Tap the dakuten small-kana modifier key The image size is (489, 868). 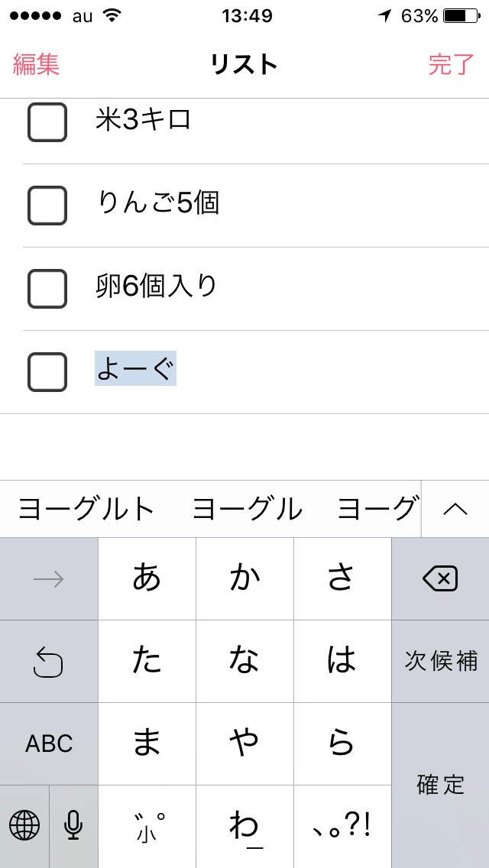tap(147, 825)
